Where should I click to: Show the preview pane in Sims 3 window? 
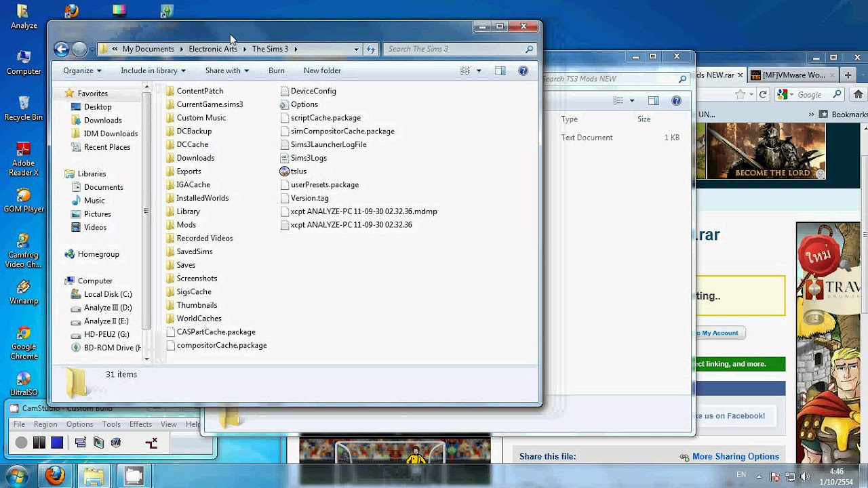point(500,70)
